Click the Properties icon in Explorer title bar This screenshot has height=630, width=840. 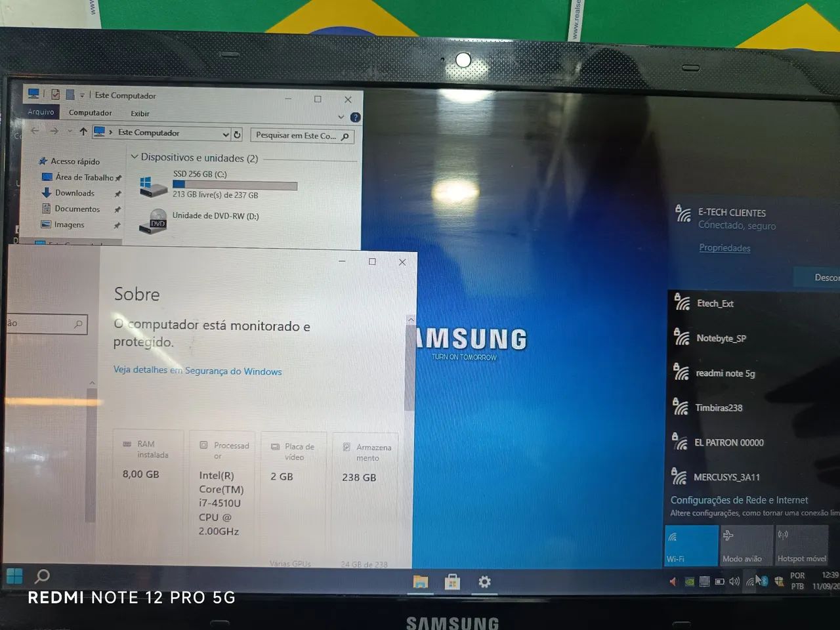tap(56, 94)
